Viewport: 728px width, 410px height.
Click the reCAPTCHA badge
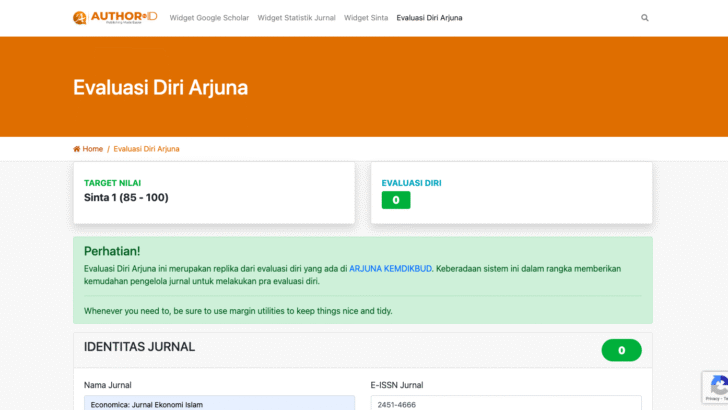pyautogui.click(x=715, y=387)
